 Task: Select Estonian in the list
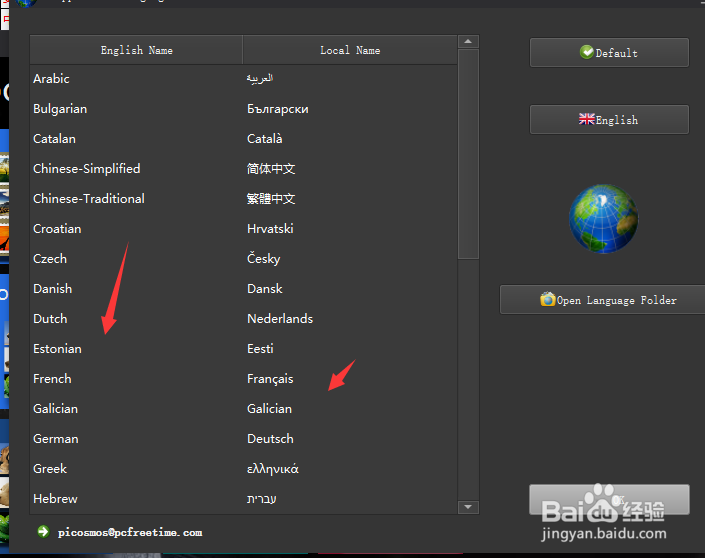(244, 348)
